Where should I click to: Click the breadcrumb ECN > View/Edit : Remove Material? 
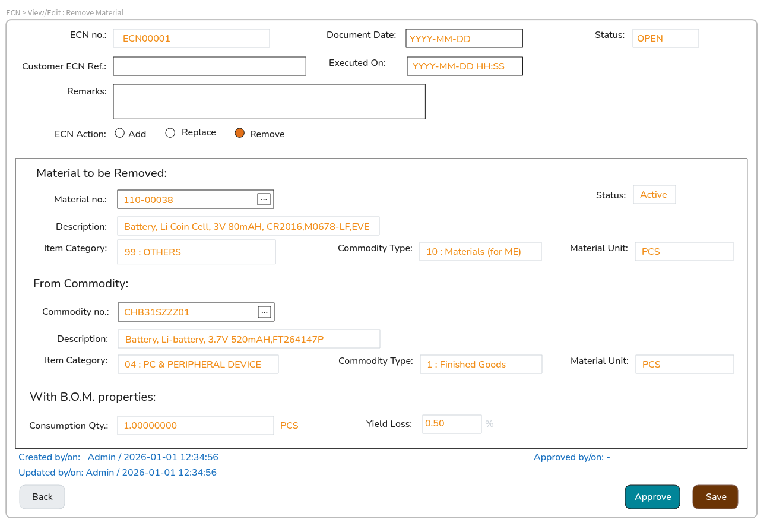(65, 12)
